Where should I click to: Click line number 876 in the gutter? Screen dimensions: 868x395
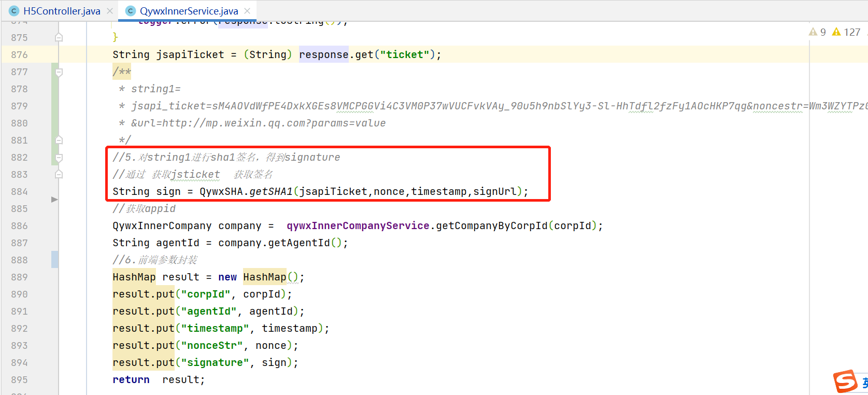pyautogui.click(x=19, y=54)
